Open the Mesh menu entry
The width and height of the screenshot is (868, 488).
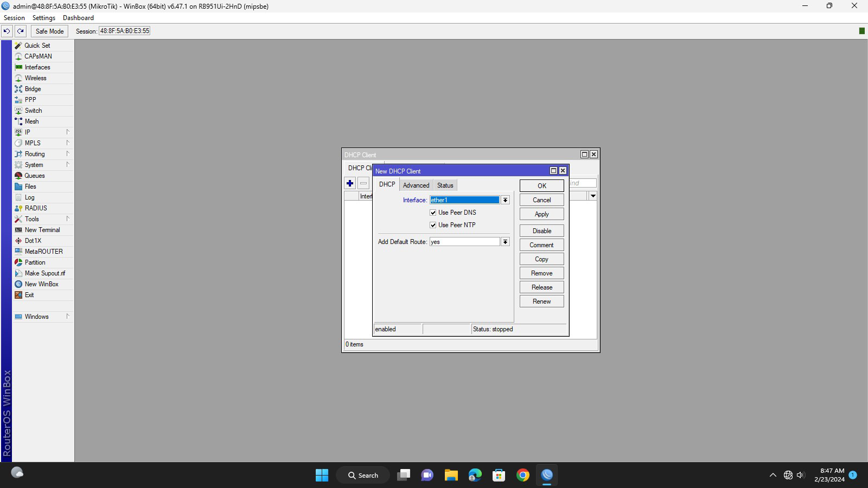click(43, 121)
